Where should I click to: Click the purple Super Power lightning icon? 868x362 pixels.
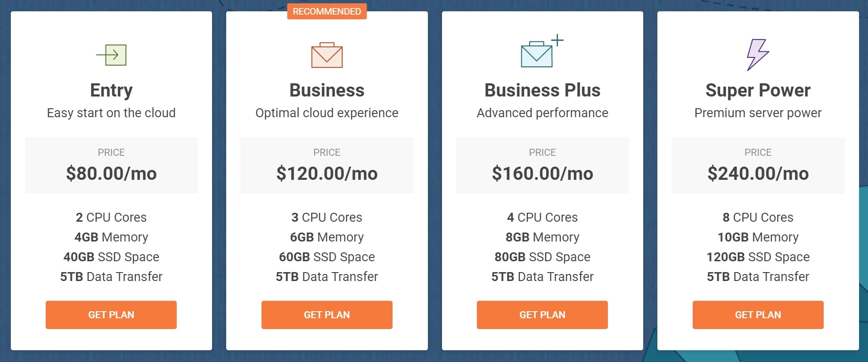coord(758,55)
